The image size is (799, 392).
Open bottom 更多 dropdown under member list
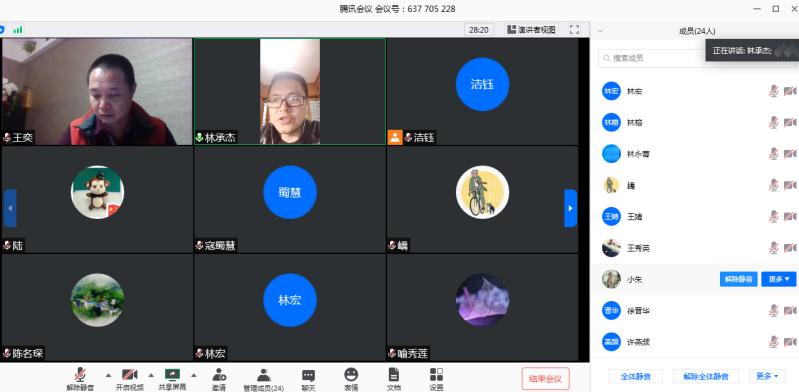tap(767, 377)
